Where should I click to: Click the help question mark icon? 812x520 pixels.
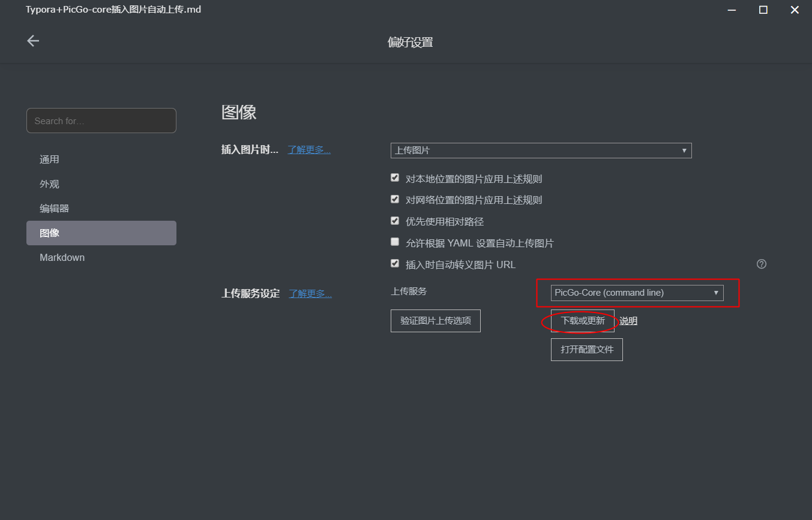point(762,264)
